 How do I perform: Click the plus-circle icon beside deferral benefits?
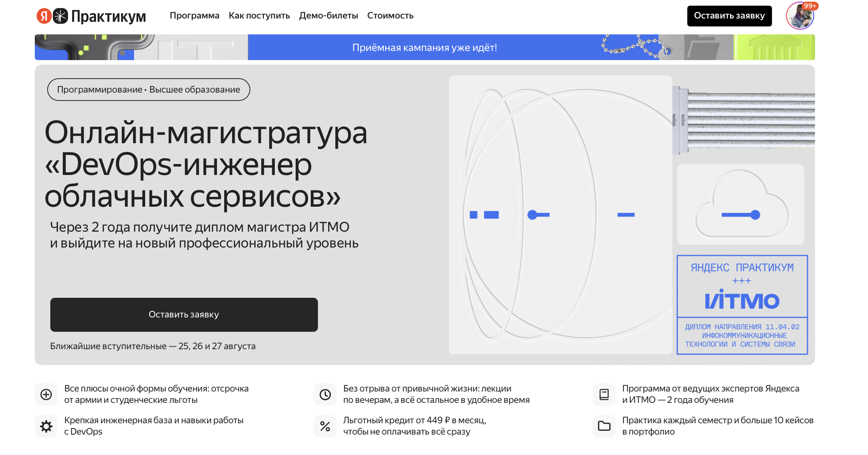pyautogui.click(x=46, y=395)
